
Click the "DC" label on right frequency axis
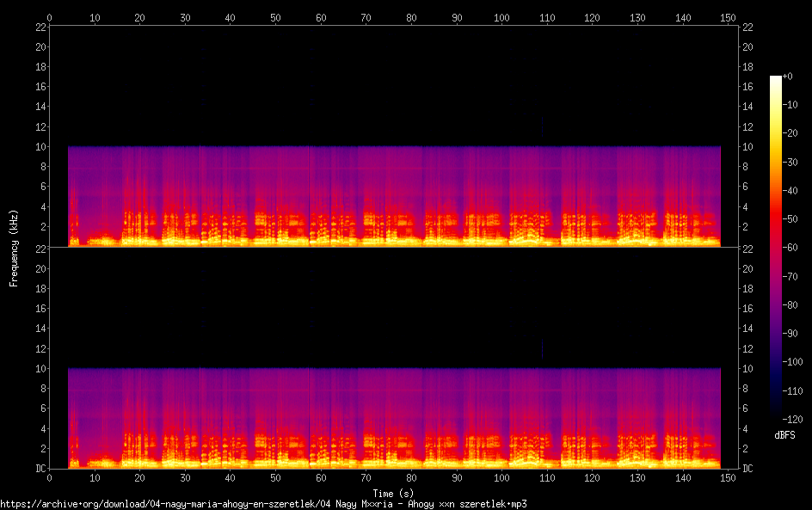click(747, 469)
